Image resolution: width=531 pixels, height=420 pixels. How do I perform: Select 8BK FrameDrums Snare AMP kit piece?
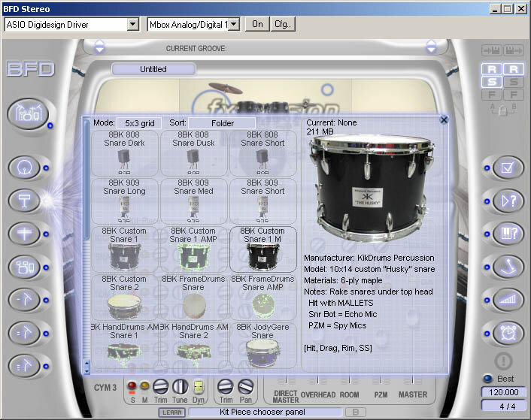(x=262, y=298)
